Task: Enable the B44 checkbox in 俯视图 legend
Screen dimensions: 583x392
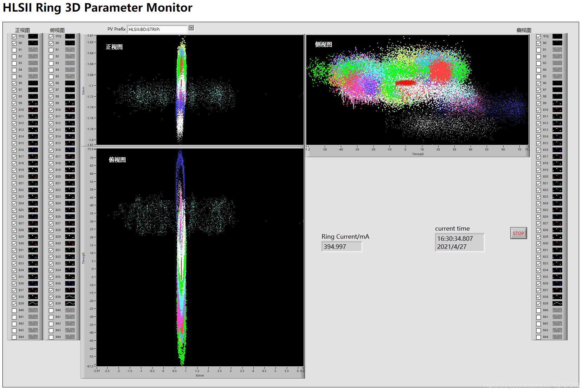Action: coord(51,337)
